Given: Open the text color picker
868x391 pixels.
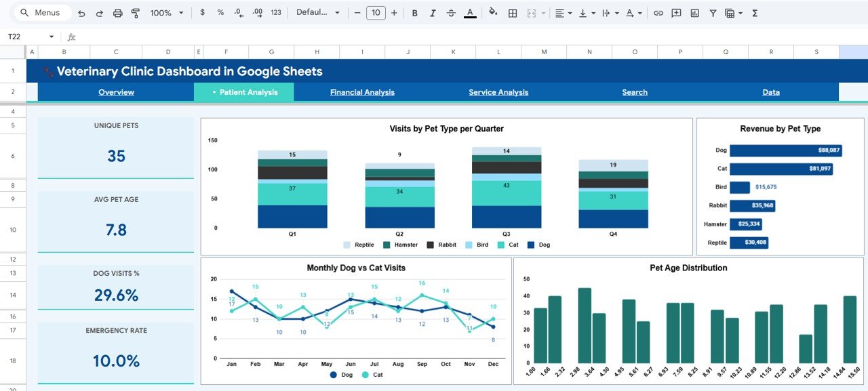Looking at the screenshot, I should coord(471,12).
